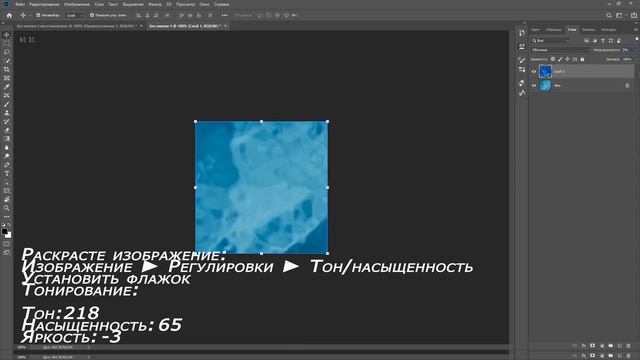Open the fill Заливка dropdown arrow
The image size is (640, 360).
tap(635, 59)
